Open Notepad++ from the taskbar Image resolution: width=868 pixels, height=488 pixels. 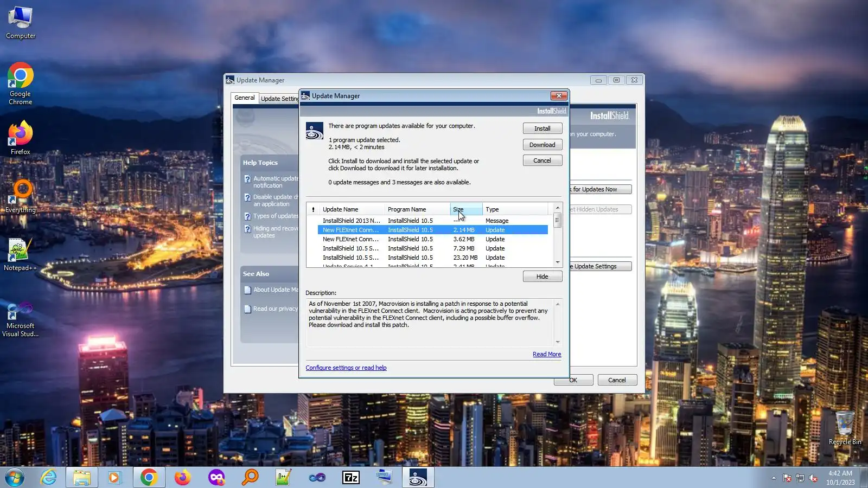pyautogui.click(x=284, y=478)
